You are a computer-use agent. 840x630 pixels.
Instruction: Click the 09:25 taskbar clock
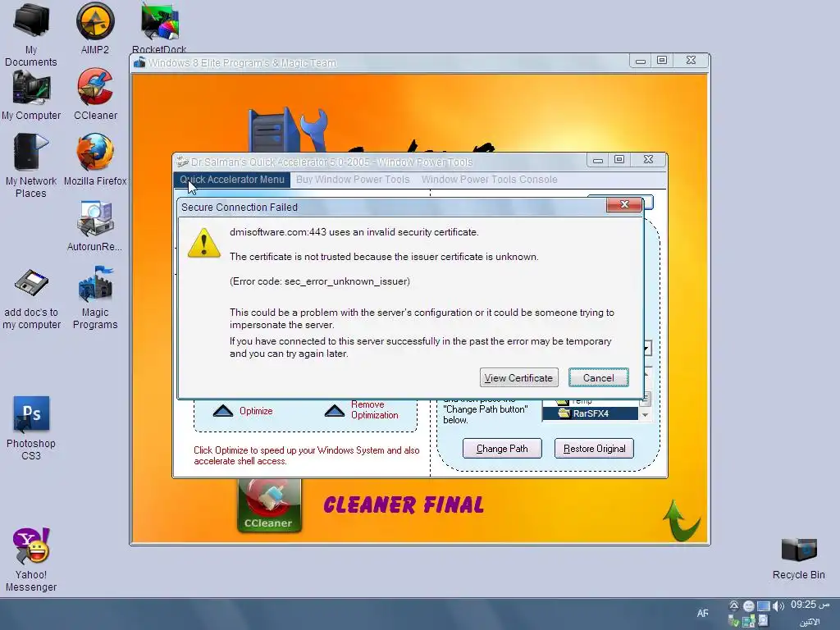(x=810, y=605)
